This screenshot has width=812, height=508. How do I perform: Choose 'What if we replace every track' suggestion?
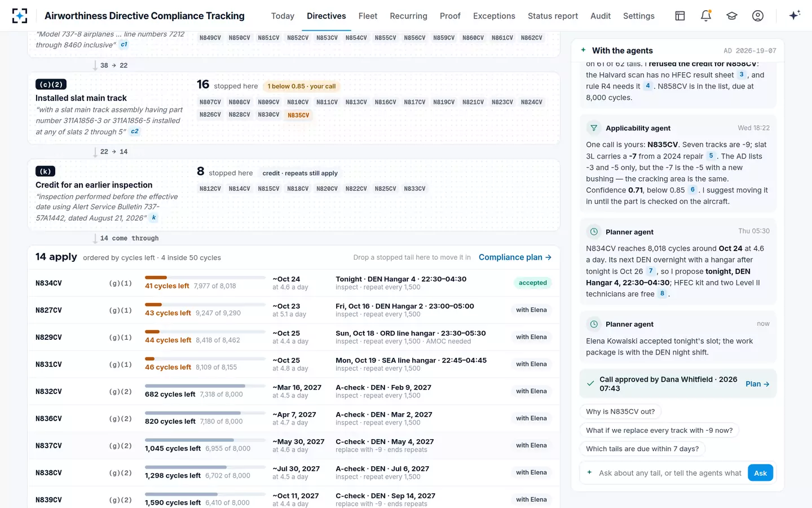pos(659,430)
